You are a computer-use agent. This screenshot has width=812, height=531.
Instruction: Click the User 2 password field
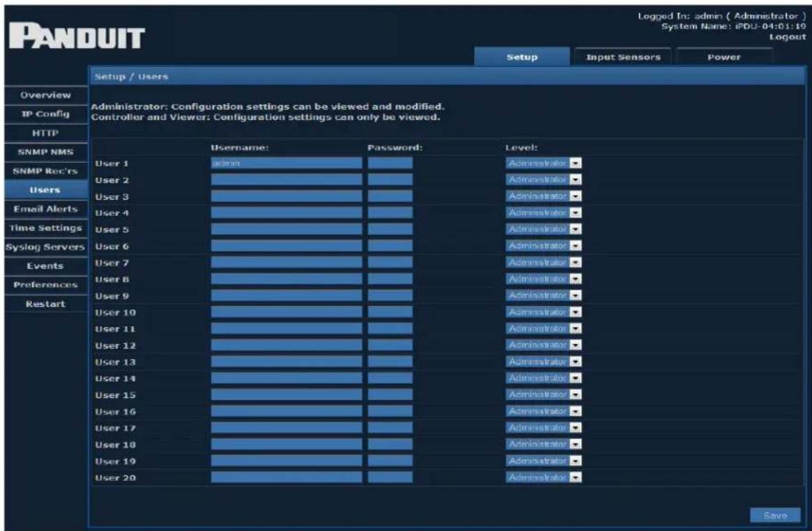390,180
